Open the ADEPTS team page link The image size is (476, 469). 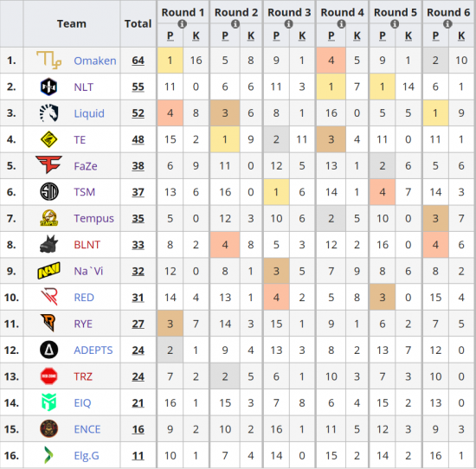(x=93, y=350)
